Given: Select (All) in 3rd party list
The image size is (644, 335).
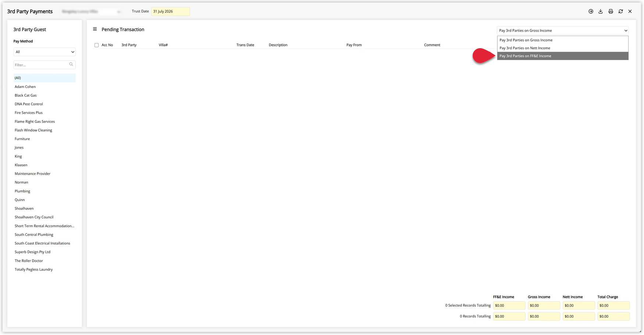Looking at the screenshot, I should [x=44, y=78].
